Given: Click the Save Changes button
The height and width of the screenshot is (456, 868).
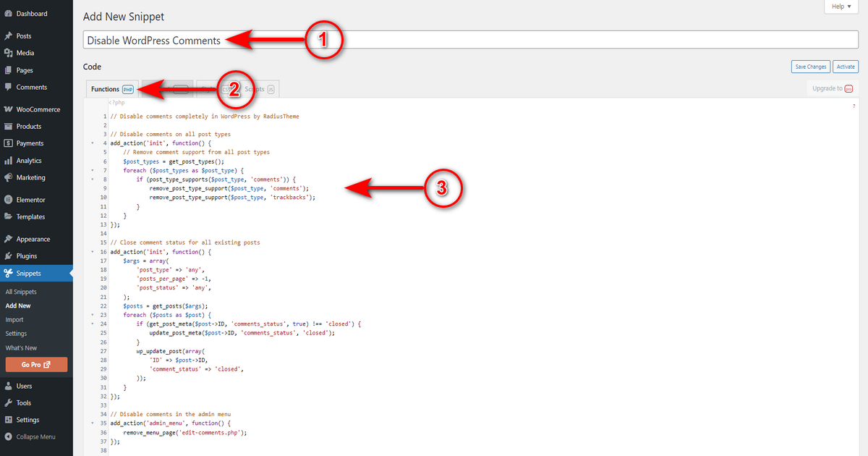Looking at the screenshot, I should (x=810, y=67).
